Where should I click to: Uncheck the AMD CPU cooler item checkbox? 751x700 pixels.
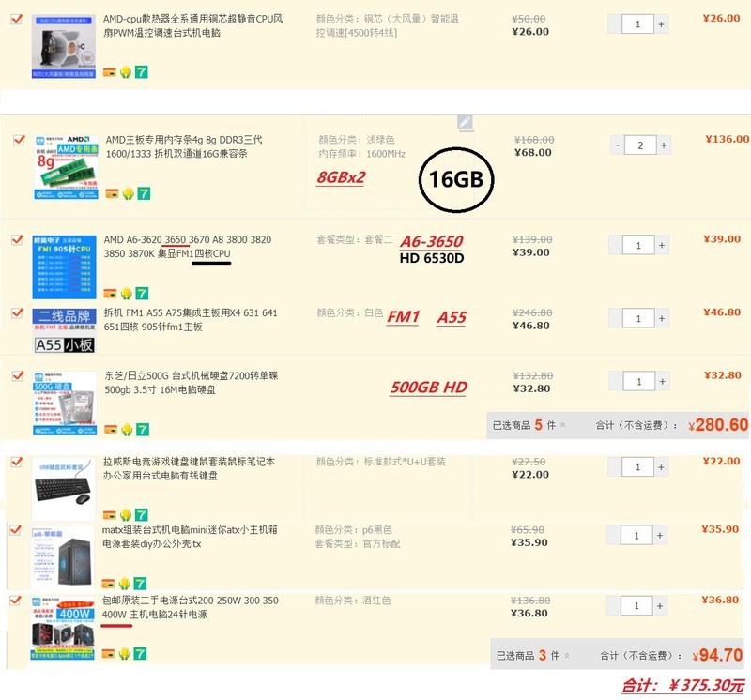click(x=17, y=19)
